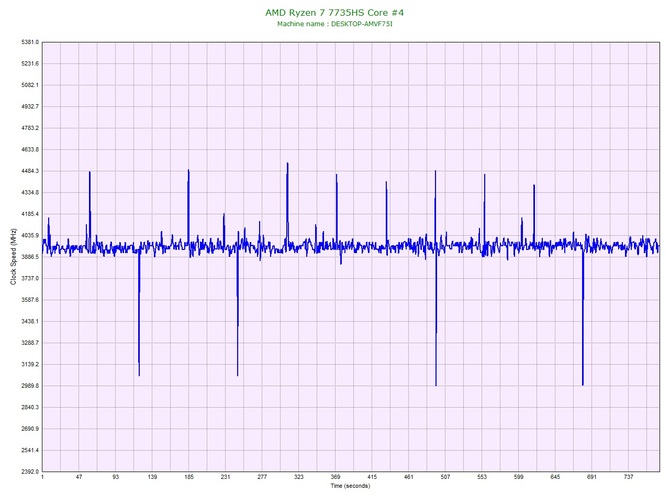This screenshot has height=503, width=670.
Task: Click the y-axis value 3587.6
Action: 30,300
